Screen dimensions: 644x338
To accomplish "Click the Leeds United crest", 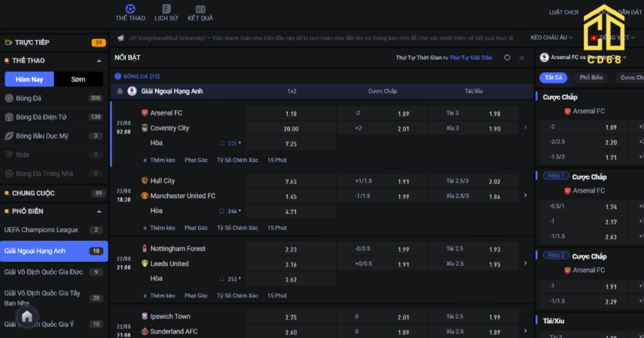I will (x=145, y=263).
